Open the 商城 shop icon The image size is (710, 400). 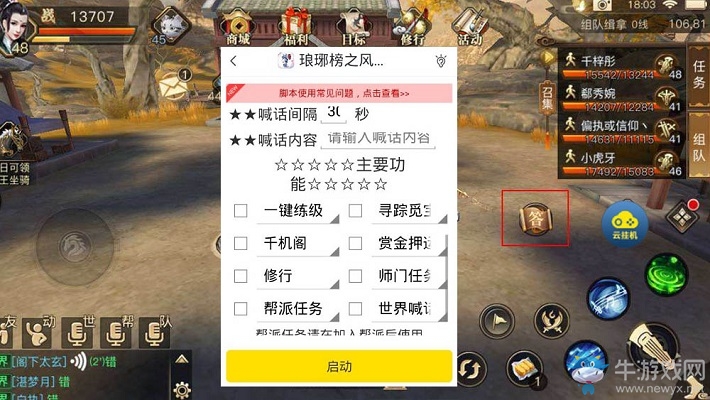coord(237,28)
